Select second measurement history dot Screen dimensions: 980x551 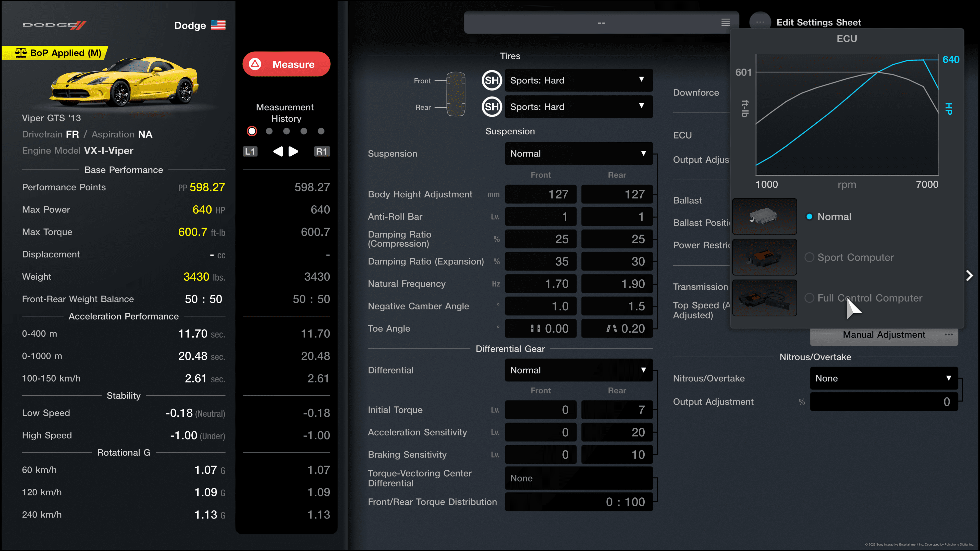pyautogui.click(x=269, y=131)
